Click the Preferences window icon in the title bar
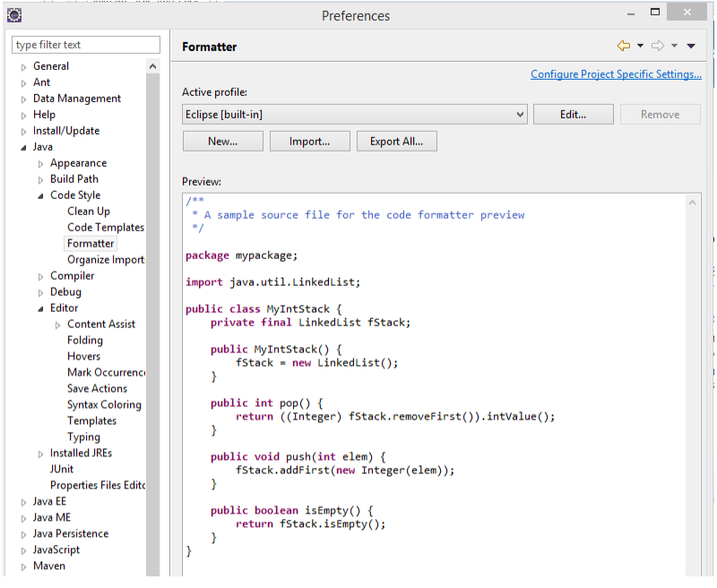The width and height of the screenshot is (717, 588). pos(14,15)
